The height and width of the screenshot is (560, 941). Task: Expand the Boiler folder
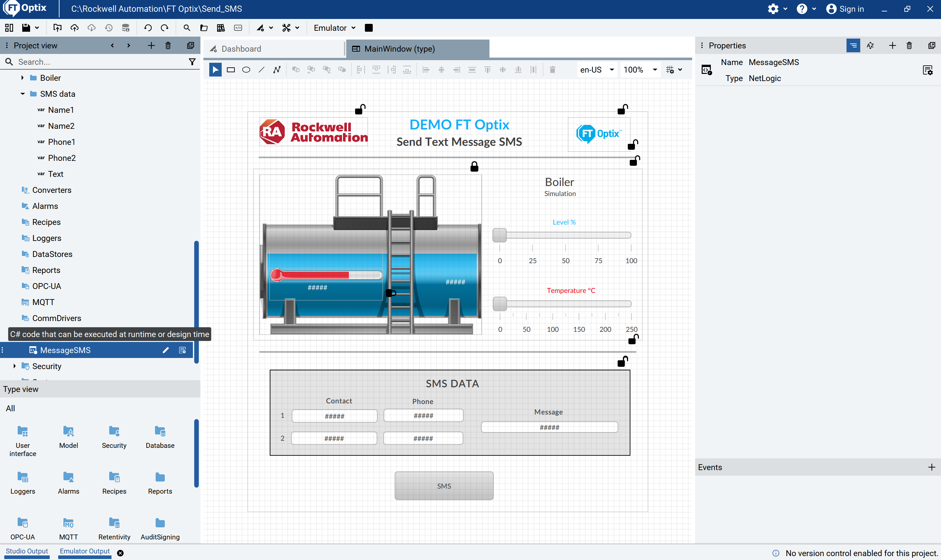point(22,78)
